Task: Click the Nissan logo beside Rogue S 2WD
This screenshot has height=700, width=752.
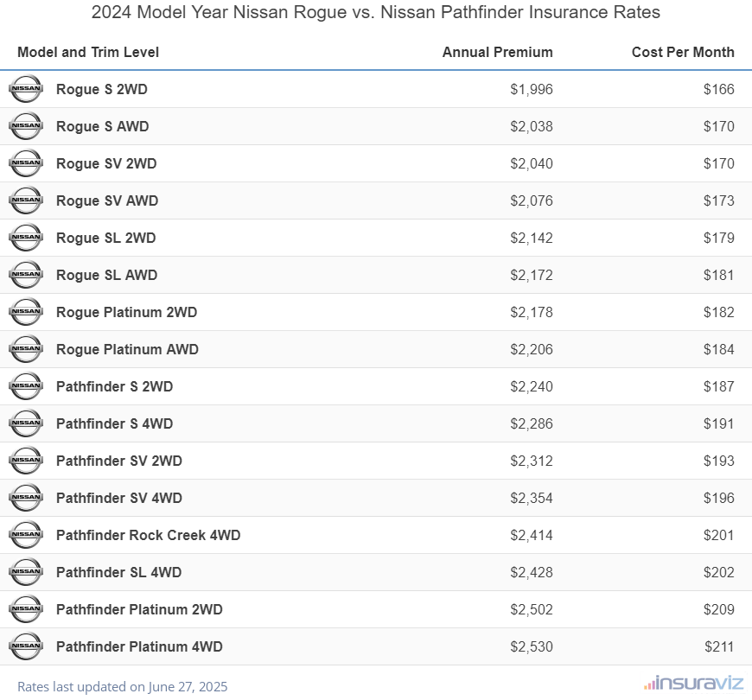Action: coord(26,89)
